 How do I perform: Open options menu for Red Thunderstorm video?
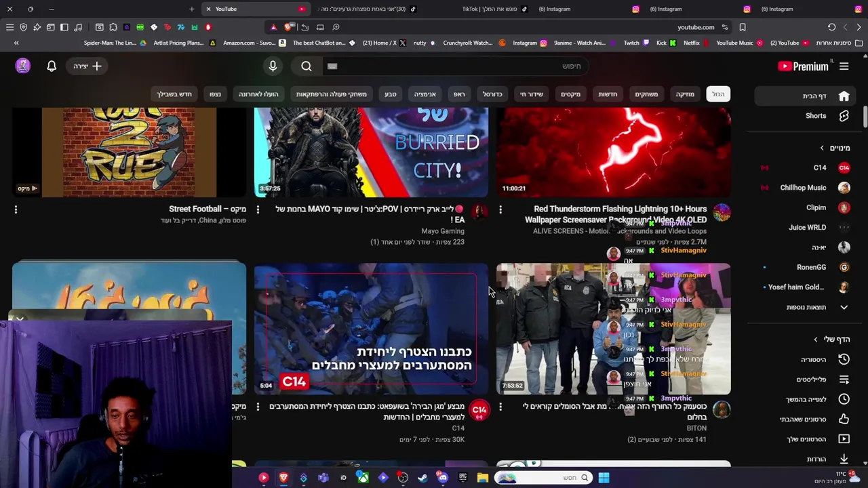click(500, 209)
